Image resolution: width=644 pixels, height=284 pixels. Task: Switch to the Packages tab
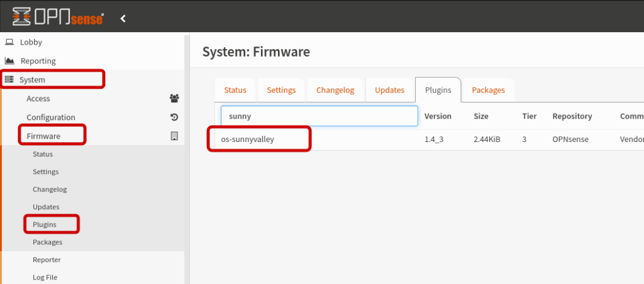(x=488, y=90)
